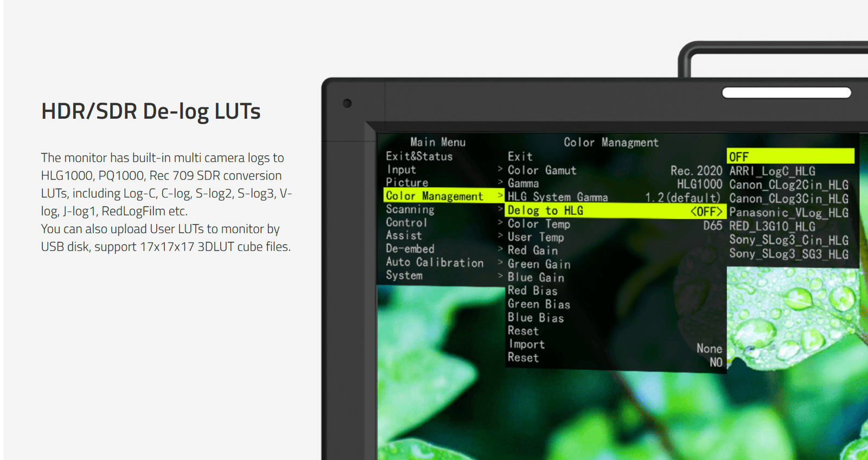Image resolution: width=868 pixels, height=460 pixels.
Task: Select the Red Gain setting
Action: pos(532,251)
